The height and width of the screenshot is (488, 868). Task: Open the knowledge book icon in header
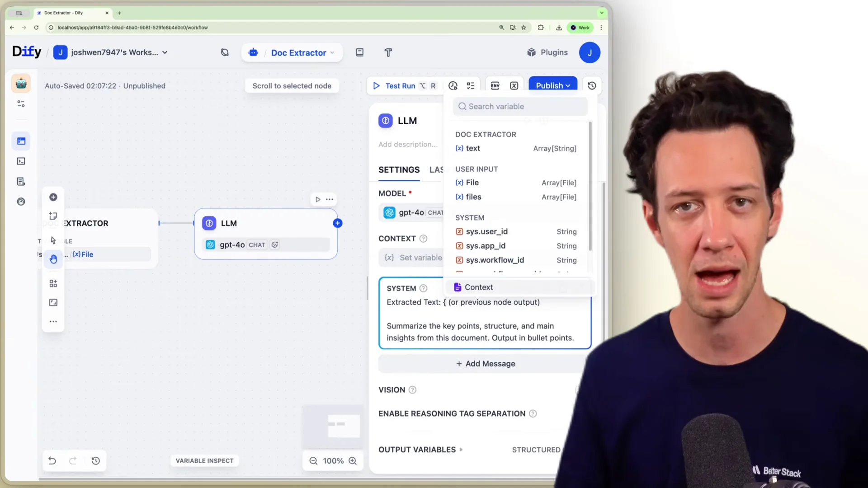point(360,52)
